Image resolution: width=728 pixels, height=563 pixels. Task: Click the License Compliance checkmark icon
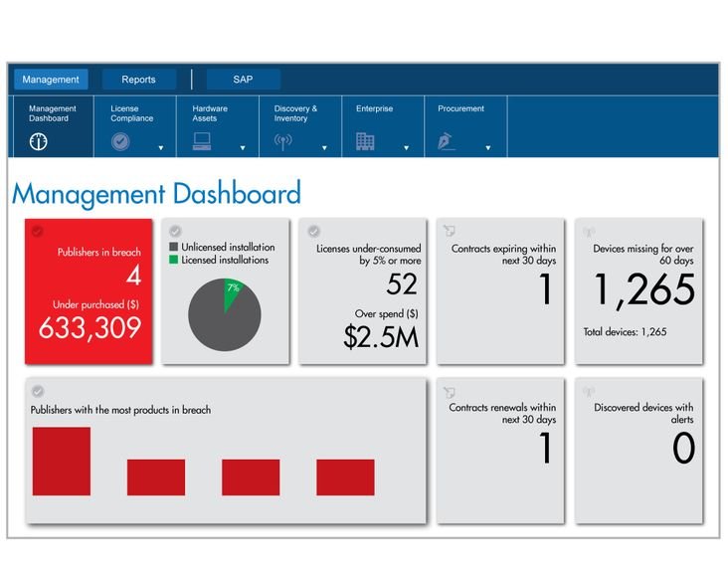pyautogui.click(x=120, y=142)
